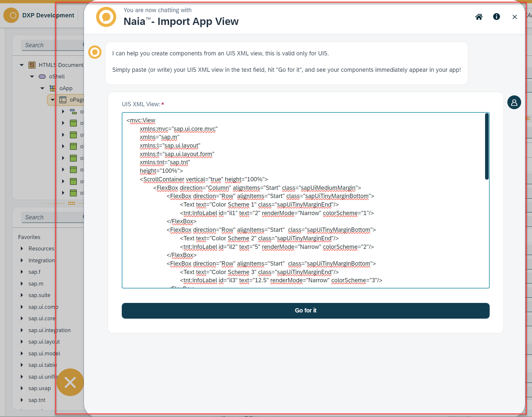
Task: Expand the sap.ui.layout library group
Action: coord(22,342)
